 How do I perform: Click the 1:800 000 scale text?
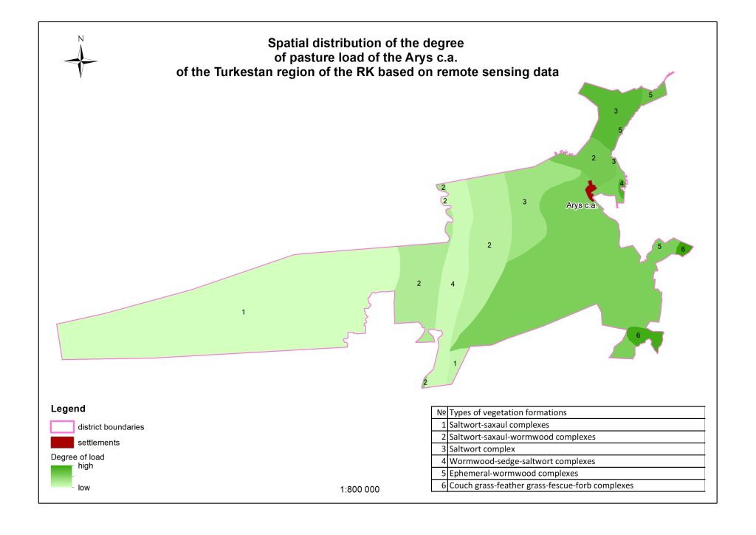point(359,490)
